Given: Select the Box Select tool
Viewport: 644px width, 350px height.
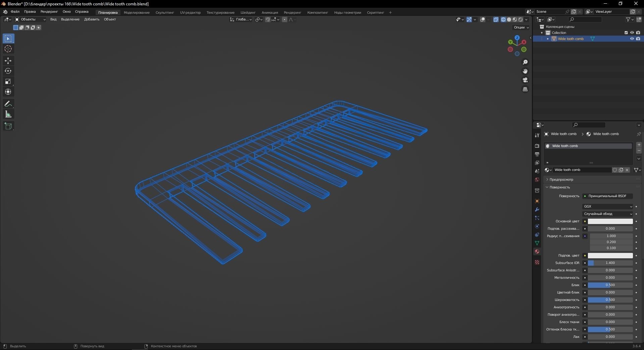Looking at the screenshot, I should (8, 39).
